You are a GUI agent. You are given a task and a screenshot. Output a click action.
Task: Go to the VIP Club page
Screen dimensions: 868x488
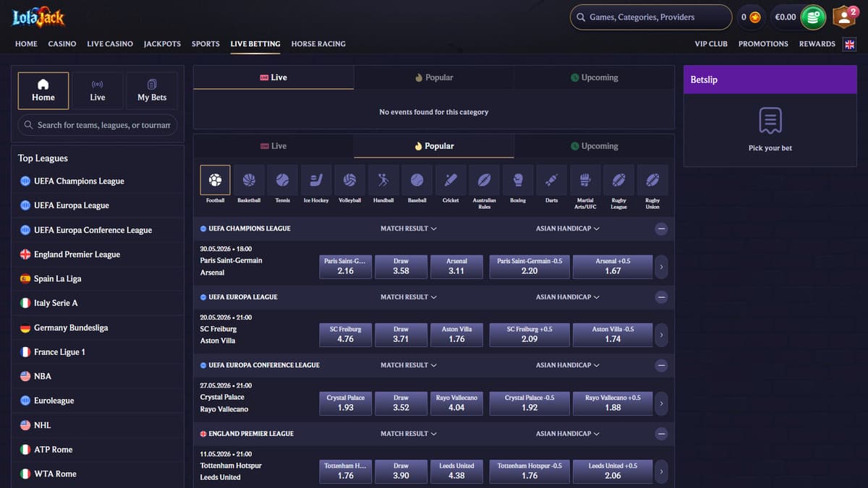tap(711, 44)
